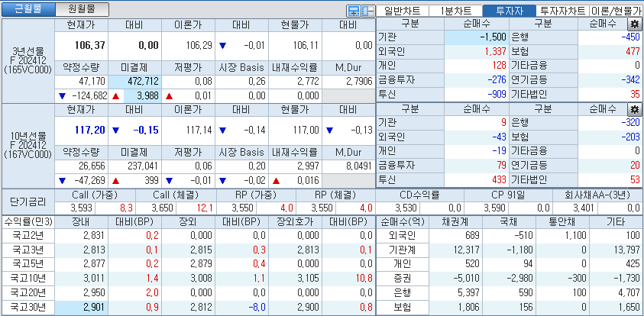Image resolution: width=644 pixels, height=316 pixels.
Task: Open the 이론/현물가 tab
Action: tap(616, 11)
